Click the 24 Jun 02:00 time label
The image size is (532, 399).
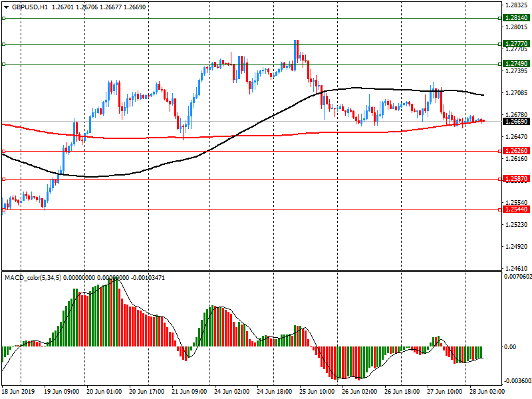[x=231, y=391]
